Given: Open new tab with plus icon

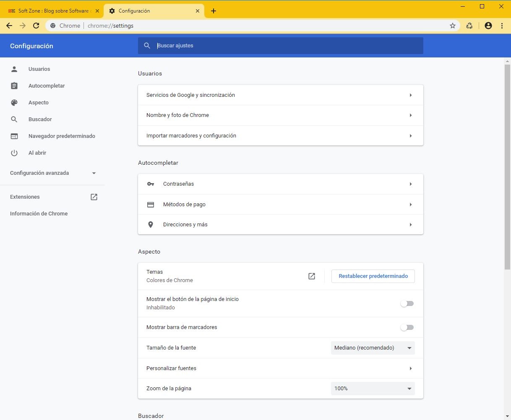Looking at the screenshot, I should (214, 11).
